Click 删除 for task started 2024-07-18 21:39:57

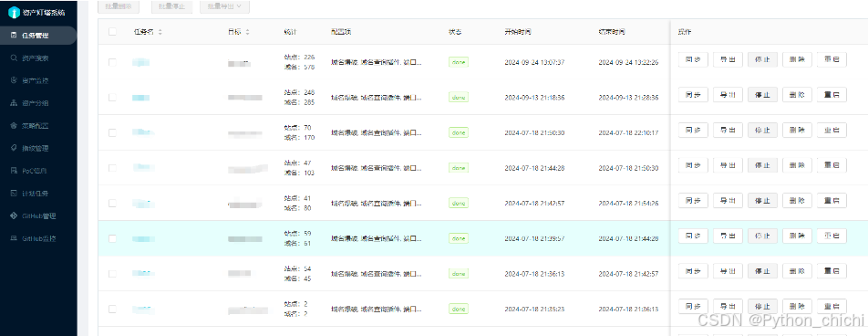797,236
